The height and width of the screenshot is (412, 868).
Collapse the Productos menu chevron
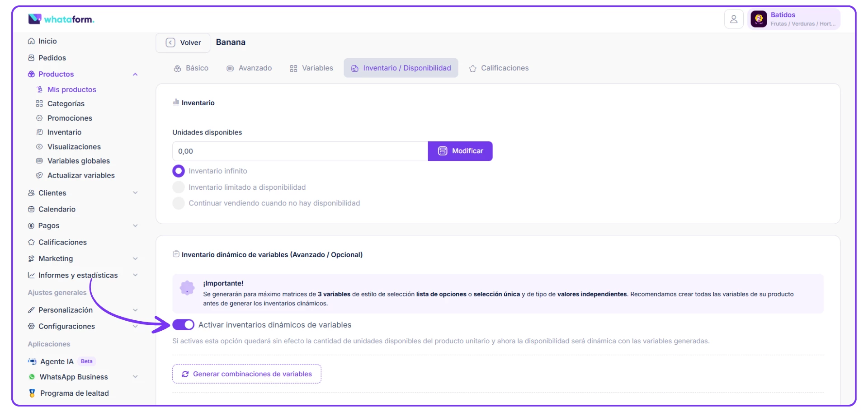tap(135, 74)
